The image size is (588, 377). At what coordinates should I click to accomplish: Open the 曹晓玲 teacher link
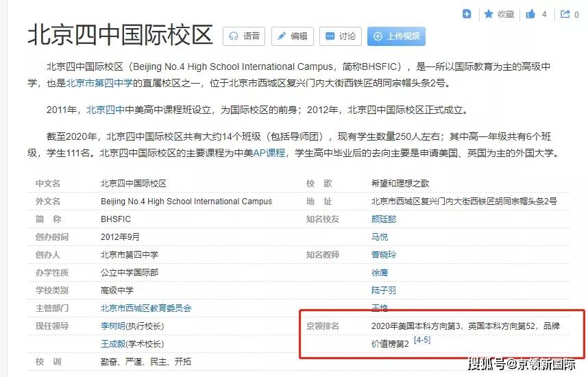click(x=384, y=255)
